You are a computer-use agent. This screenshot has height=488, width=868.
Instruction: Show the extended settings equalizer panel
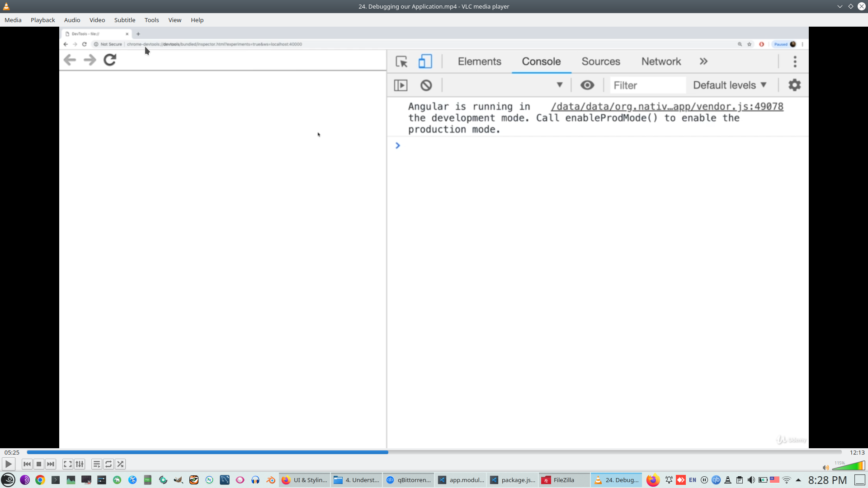[80, 464]
